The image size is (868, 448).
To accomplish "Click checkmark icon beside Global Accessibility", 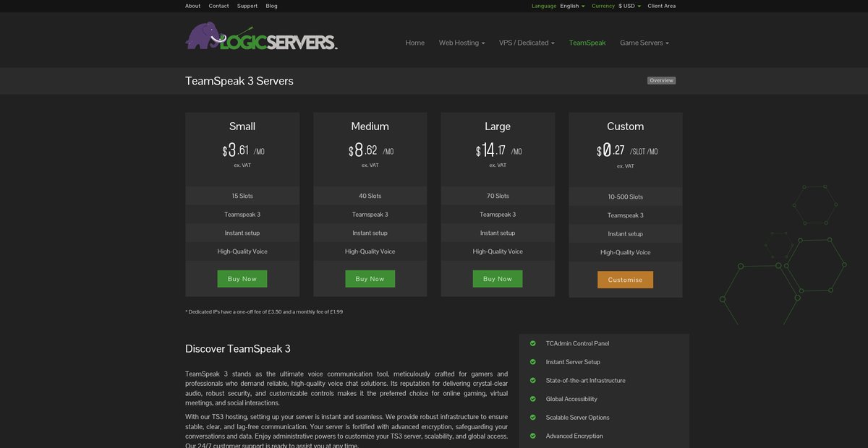I will (533, 399).
